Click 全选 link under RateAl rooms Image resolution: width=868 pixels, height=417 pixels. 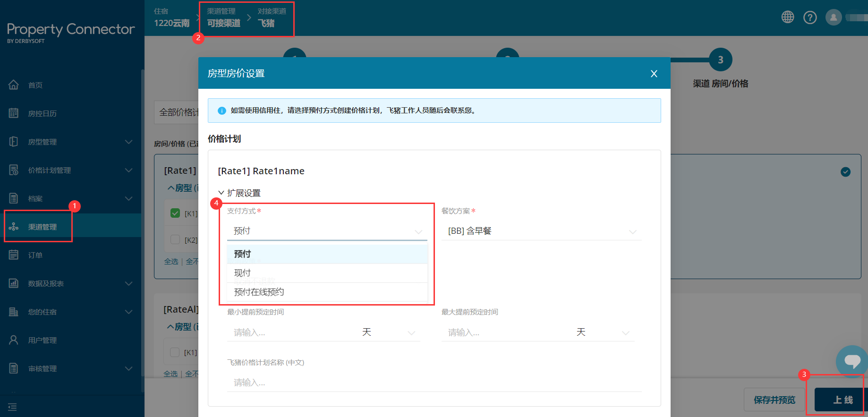[170, 374]
